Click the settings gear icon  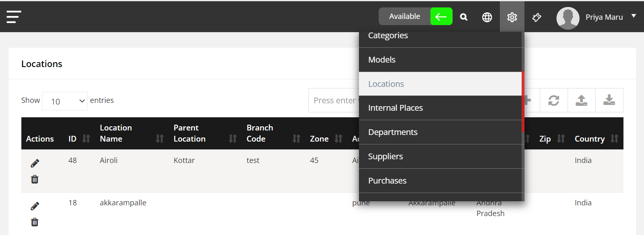(x=512, y=17)
